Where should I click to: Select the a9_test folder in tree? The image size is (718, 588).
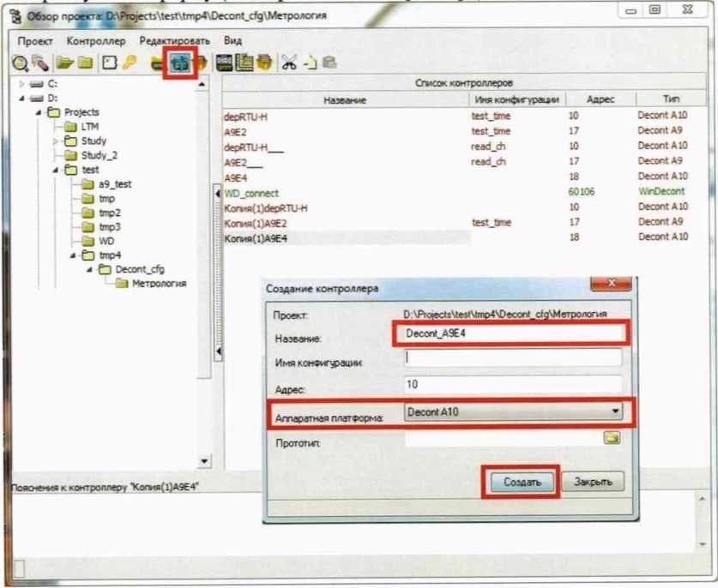pyautogui.click(x=106, y=184)
